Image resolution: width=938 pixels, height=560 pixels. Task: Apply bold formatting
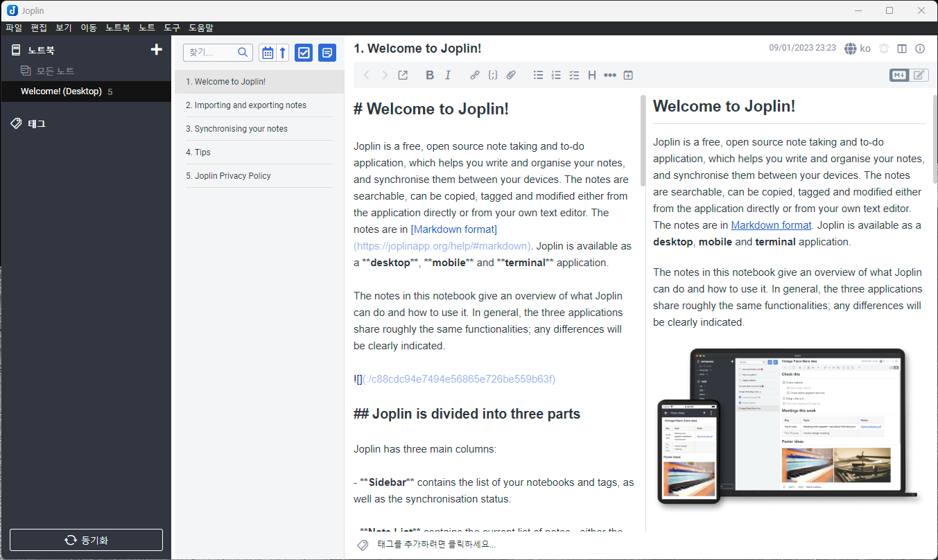430,75
